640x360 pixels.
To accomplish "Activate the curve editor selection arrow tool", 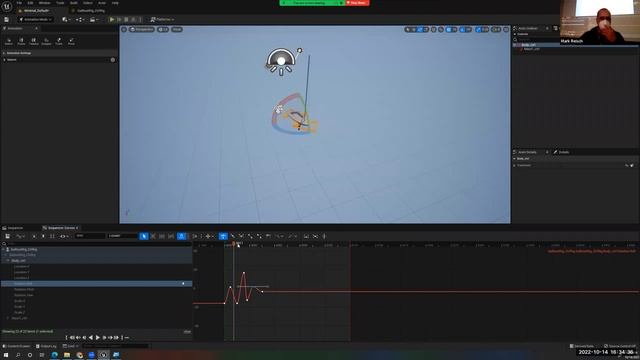I will coord(144,236).
